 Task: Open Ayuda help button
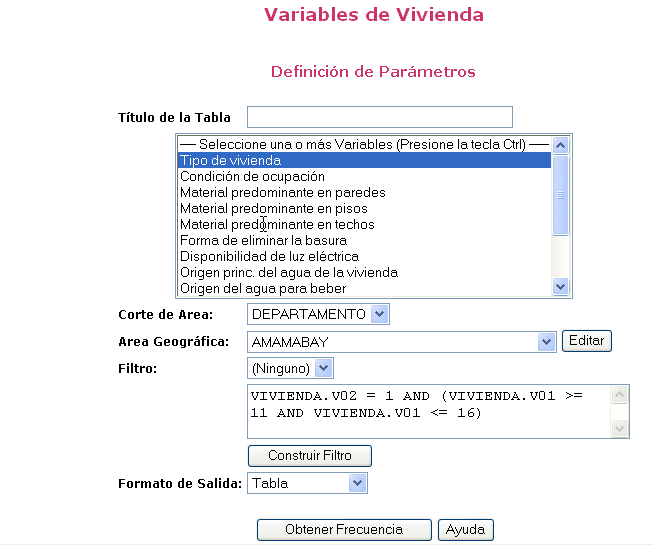click(466, 530)
